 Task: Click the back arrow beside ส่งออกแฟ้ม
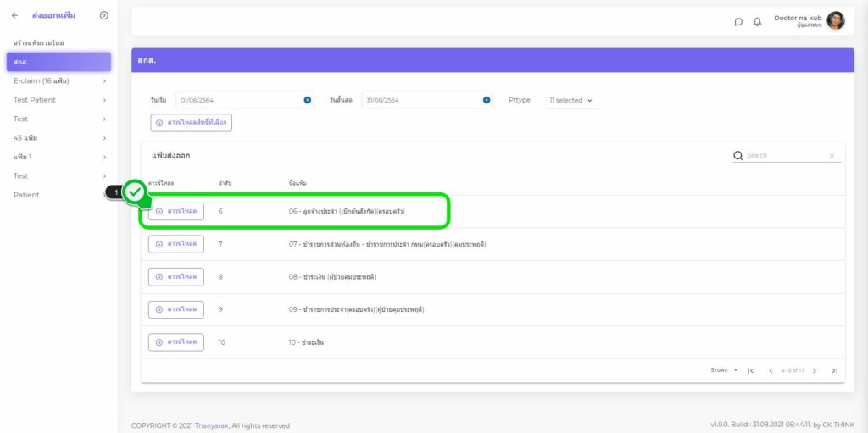14,15
